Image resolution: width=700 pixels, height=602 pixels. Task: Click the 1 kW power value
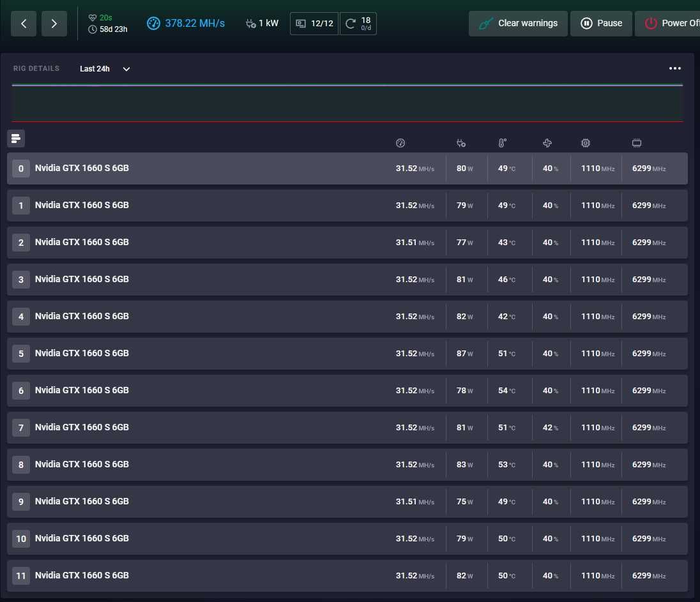[269, 23]
